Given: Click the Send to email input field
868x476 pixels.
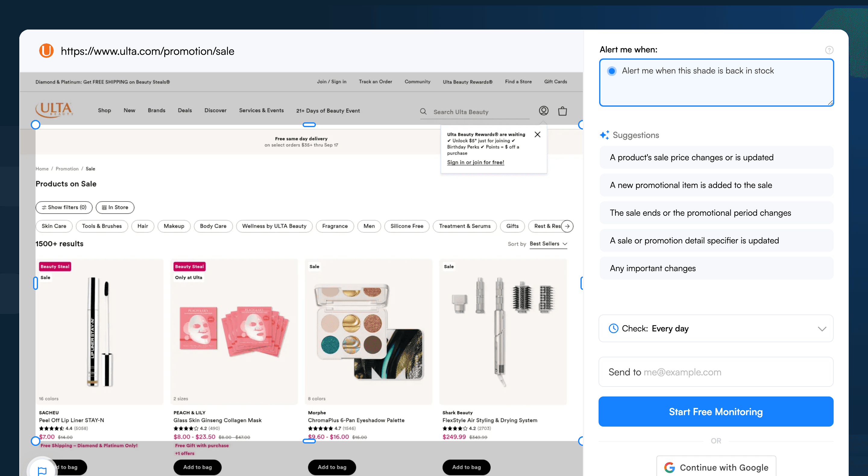Looking at the screenshot, I should [x=716, y=372].
